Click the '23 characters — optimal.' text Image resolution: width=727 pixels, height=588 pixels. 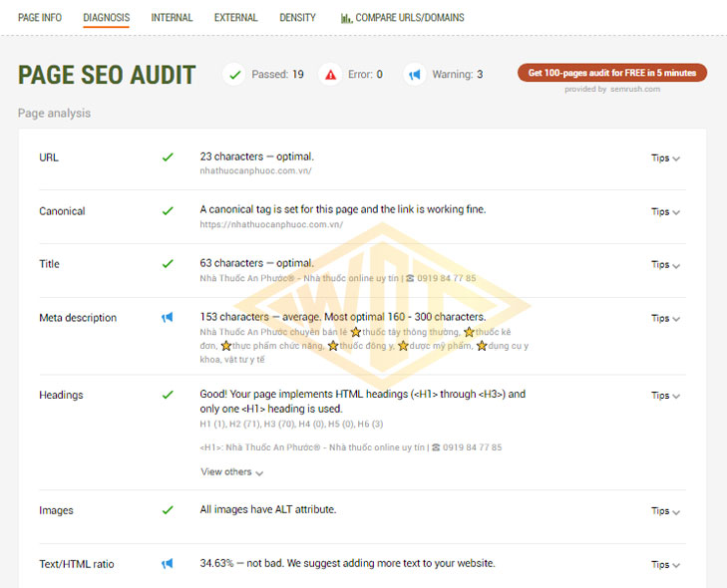(x=257, y=156)
